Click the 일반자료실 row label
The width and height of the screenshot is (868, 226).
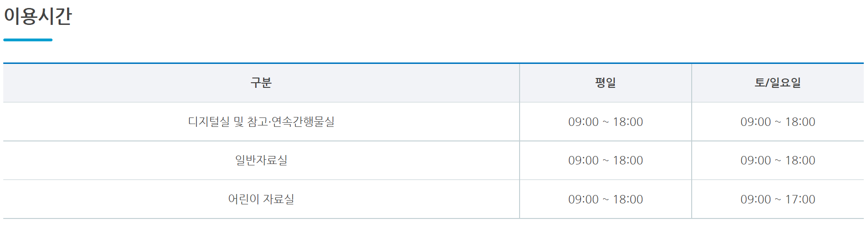(x=261, y=160)
